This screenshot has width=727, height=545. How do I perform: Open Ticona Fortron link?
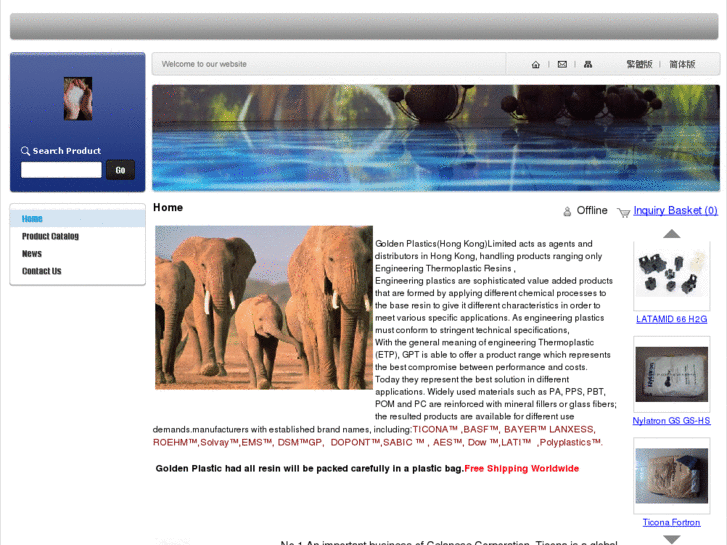tap(671, 522)
